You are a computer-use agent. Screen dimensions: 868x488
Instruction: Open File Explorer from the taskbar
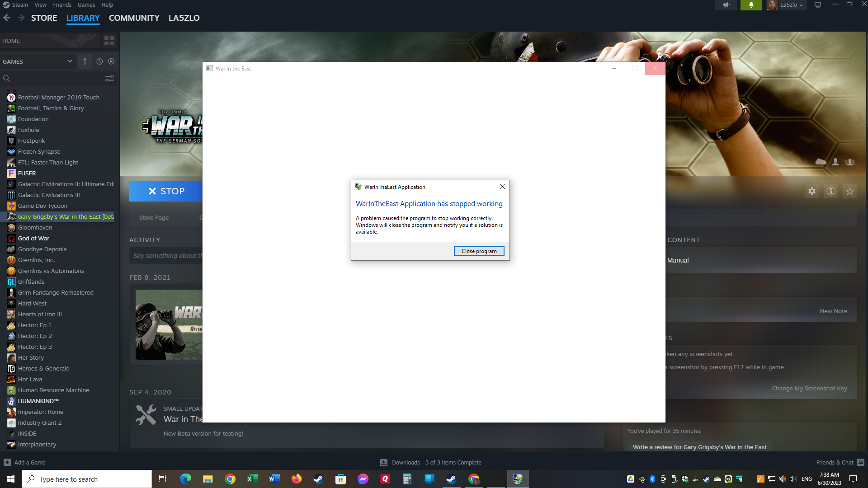[x=208, y=479]
